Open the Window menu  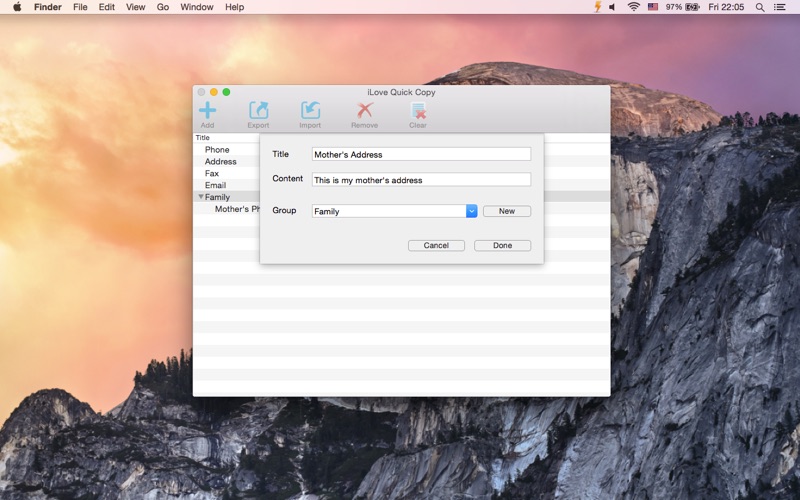[x=196, y=7]
